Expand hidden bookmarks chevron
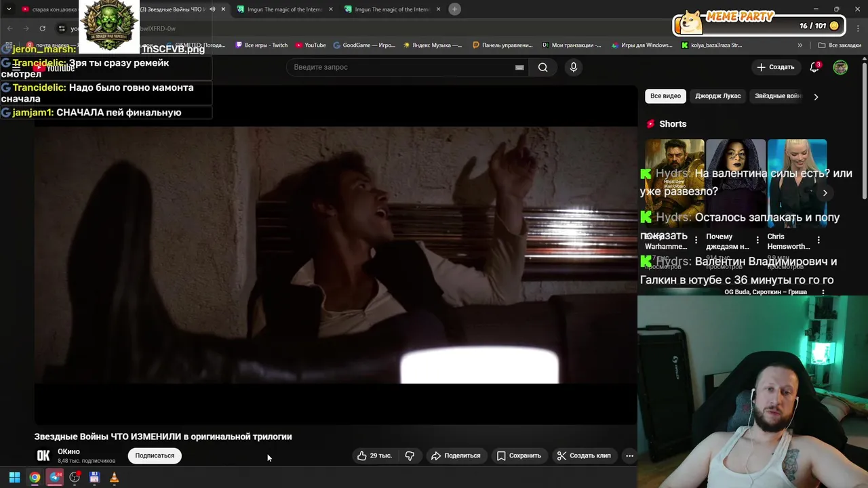Image resolution: width=868 pixels, height=488 pixels. point(800,45)
